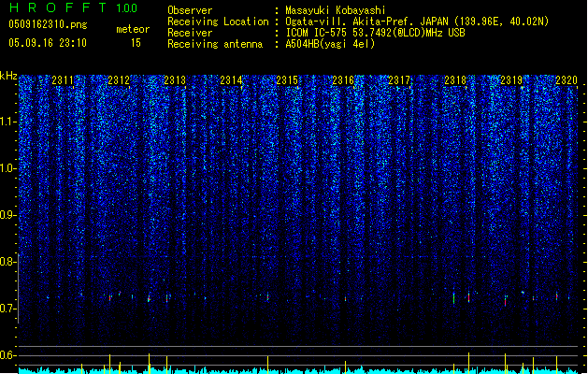Click the 1.1 frequency axis label

(7, 122)
